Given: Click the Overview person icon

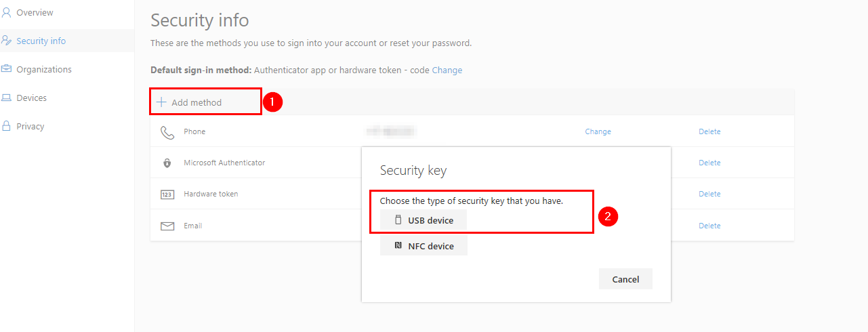Looking at the screenshot, I should click(7, 12).
